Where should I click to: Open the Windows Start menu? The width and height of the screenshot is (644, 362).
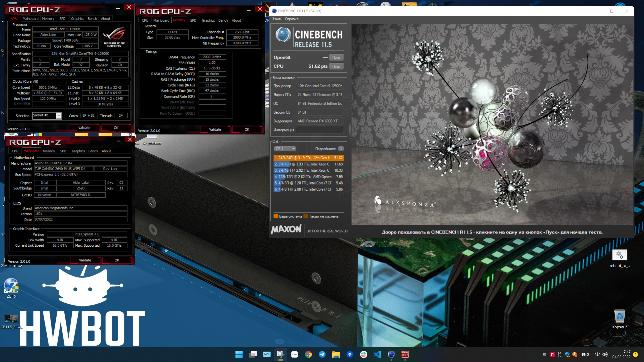click(239, 354)
